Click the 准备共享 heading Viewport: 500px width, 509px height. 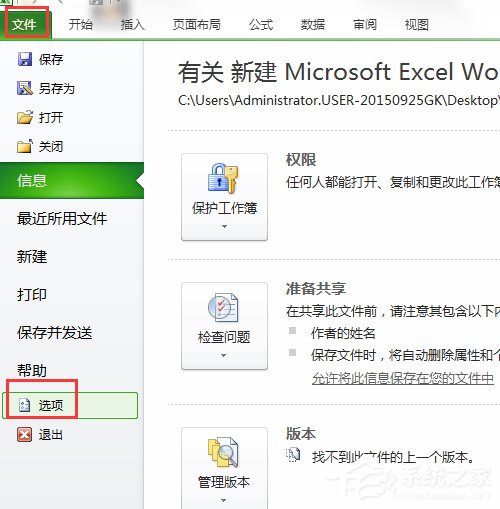pos(316,288)
